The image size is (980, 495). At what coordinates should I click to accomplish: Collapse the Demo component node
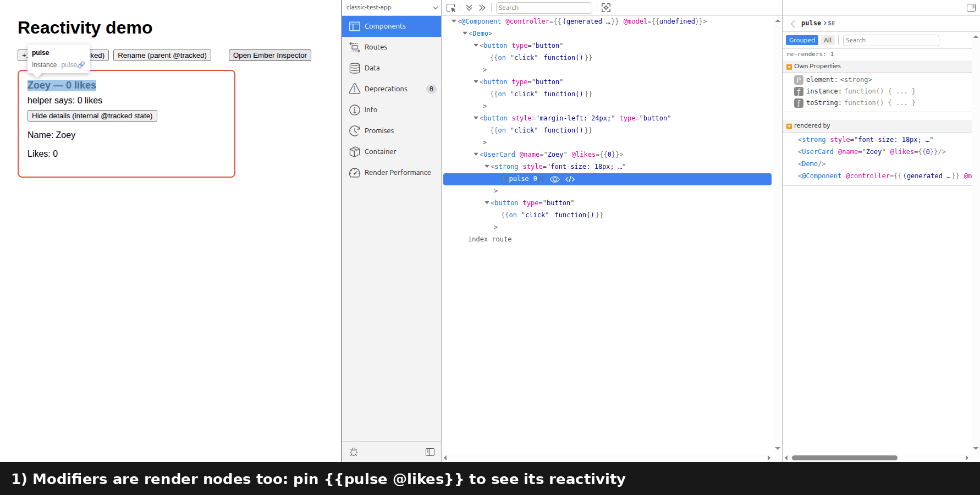465,34
